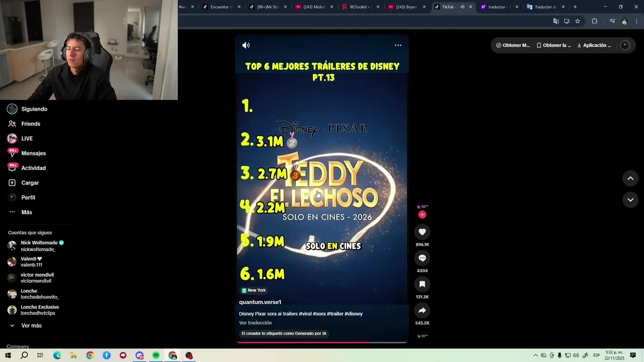Bookmark this page with the star icon
Viewport: 644px width, 362px height.
tap(578, 21)
